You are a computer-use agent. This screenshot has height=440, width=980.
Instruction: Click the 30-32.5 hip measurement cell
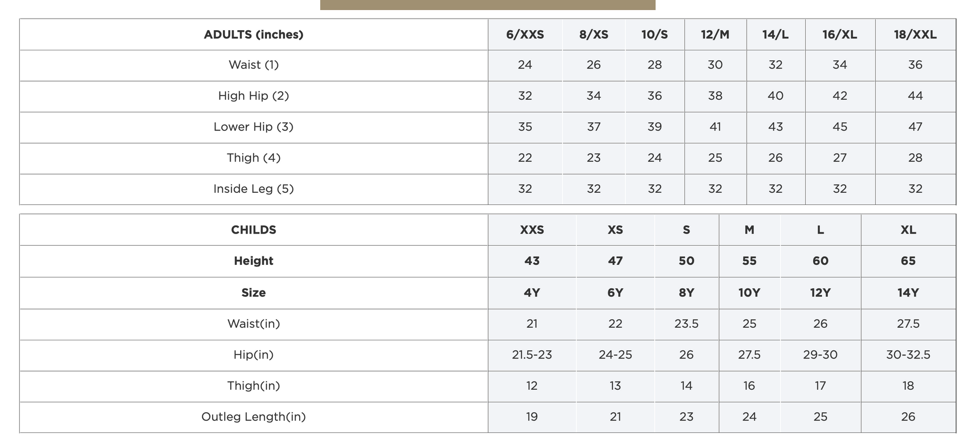908,355
